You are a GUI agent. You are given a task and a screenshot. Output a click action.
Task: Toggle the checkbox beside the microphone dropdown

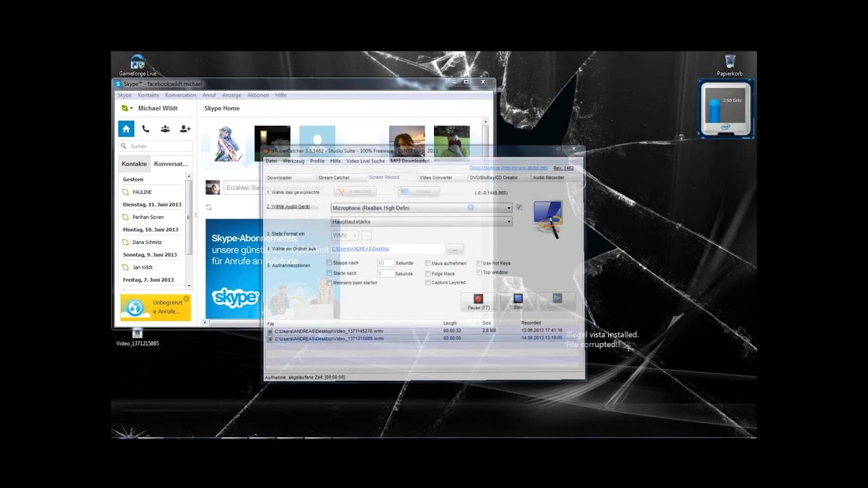click(x=519, y=207)
